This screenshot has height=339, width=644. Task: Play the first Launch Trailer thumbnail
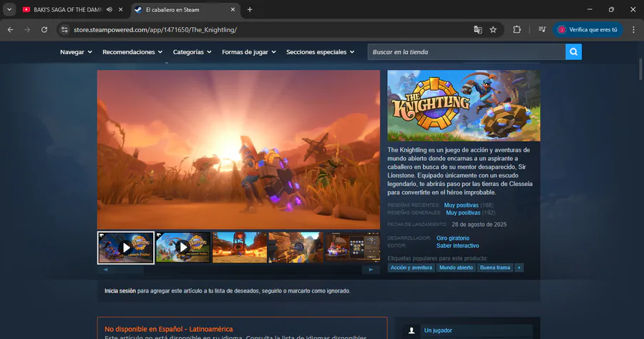click(x=126, y=247)
